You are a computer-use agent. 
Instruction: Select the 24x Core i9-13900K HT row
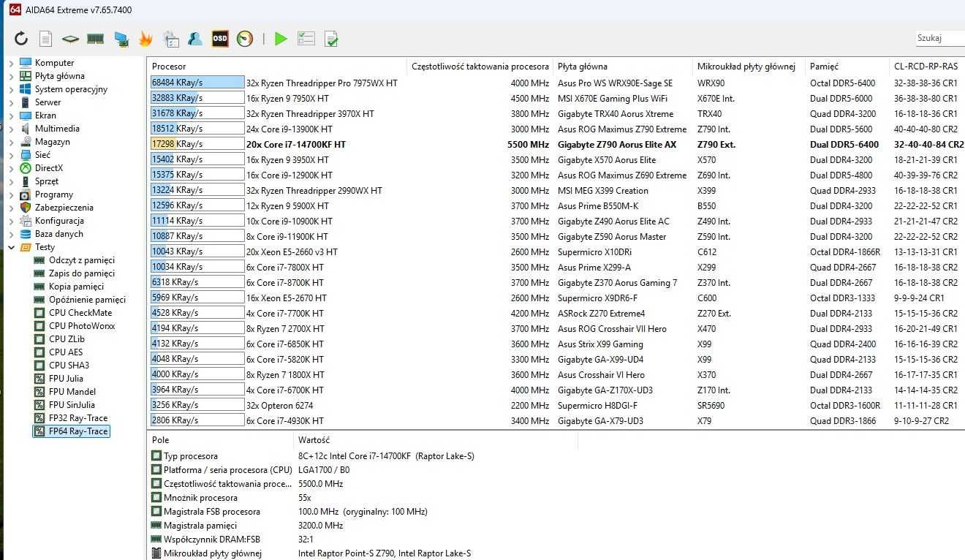coord(556,129)
